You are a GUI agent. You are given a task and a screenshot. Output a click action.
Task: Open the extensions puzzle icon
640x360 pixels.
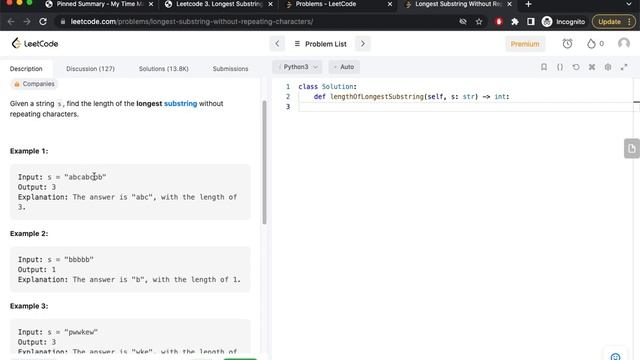click(515, 22)
